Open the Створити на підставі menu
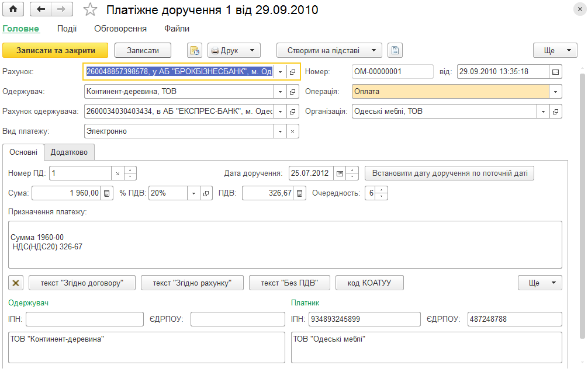Screen dimensions: 588x372 pyautogui.click(x=329, y=50)
